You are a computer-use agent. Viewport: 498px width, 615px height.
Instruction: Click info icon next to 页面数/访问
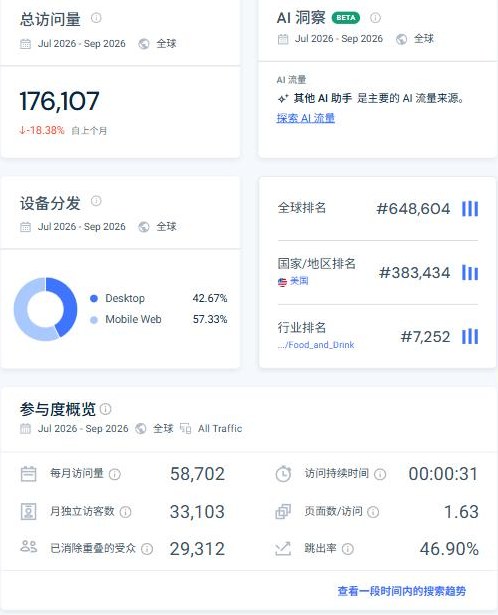point(373,512)
